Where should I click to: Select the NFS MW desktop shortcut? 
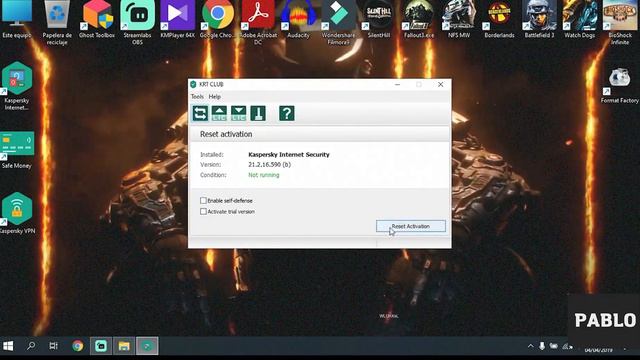(459, 20)
